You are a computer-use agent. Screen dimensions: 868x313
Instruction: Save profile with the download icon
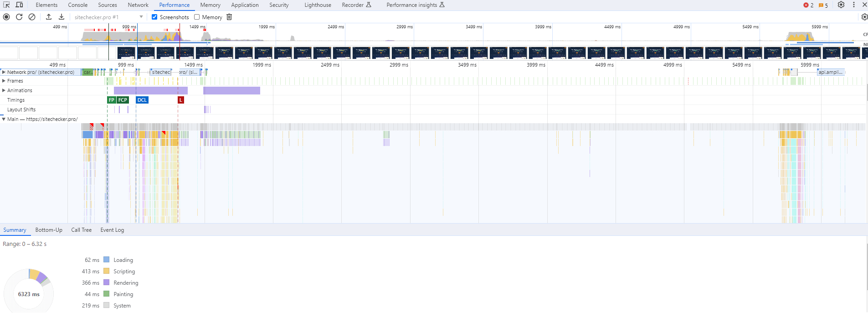[x=62, y=17]
